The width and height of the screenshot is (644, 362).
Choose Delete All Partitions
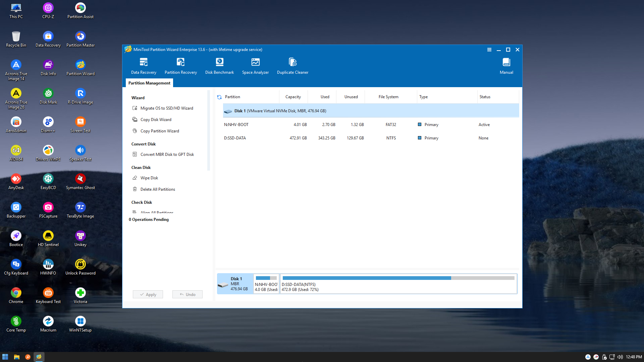coord(154,189)
